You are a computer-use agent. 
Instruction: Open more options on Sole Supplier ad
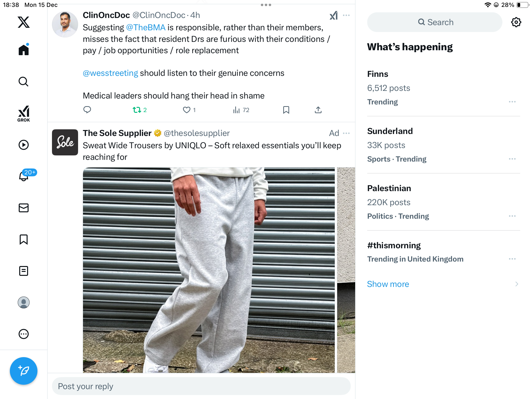[346, 133]
